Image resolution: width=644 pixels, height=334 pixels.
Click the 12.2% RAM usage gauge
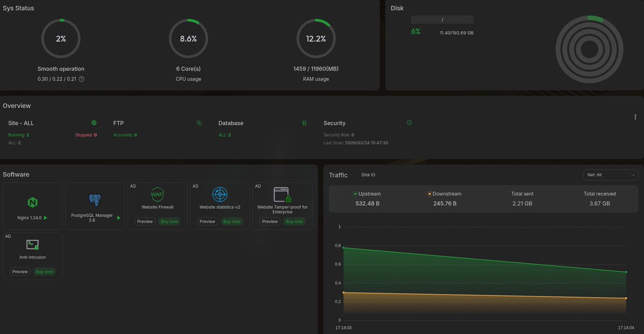pyautogui.click(x=316, y=39)
